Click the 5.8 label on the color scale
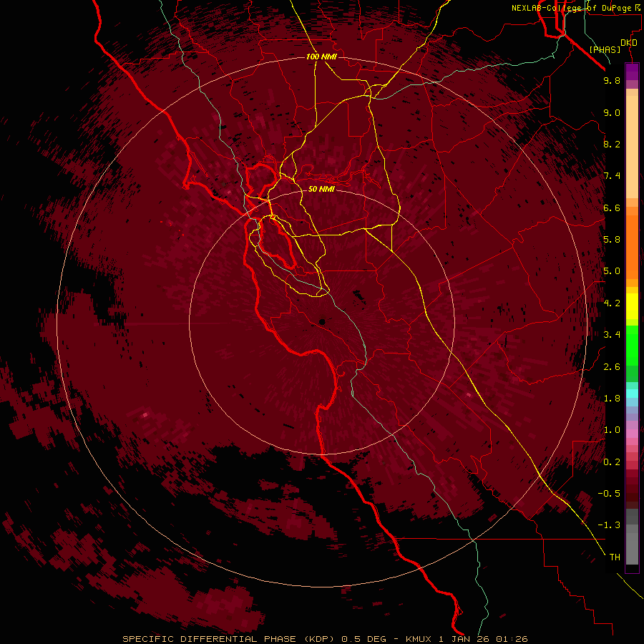The image size is (644, 644). (x=612, y=240)
